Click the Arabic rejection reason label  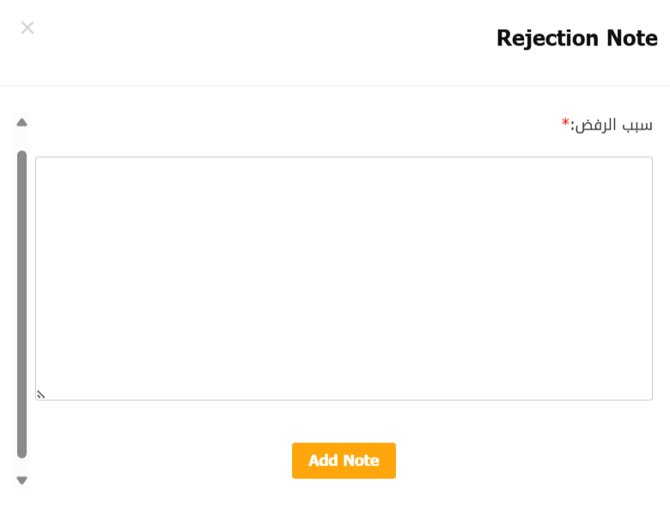[x=612, y=125]
